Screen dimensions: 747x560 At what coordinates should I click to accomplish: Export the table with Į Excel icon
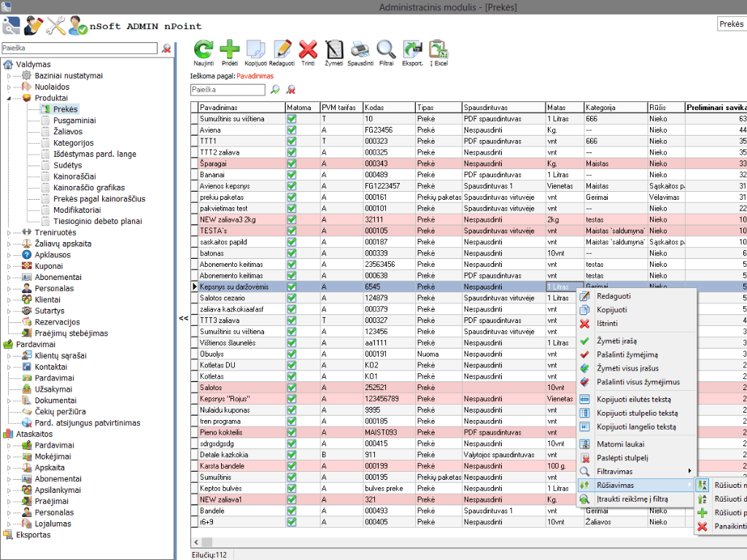pos(438,50)
